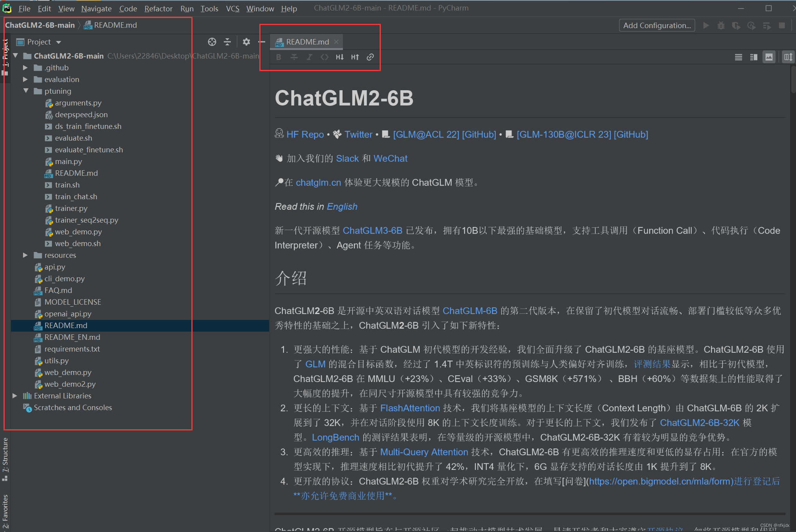This screenshot has height=532, width=796.
Task: Expand the .github folder
Action: pos(25,68)
